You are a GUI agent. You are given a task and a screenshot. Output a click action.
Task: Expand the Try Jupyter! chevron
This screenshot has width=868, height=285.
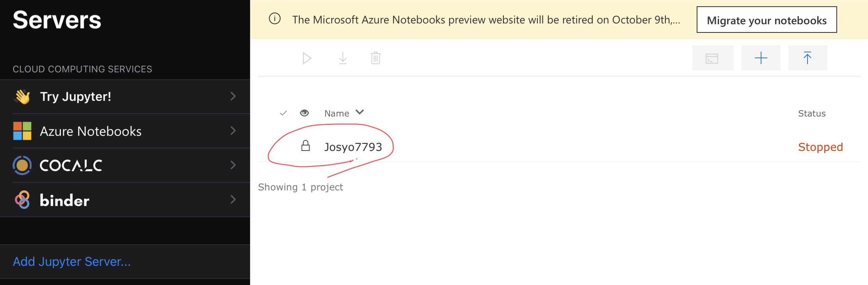click(233, 96)
